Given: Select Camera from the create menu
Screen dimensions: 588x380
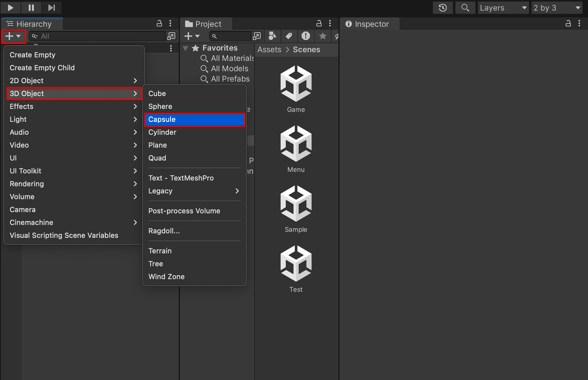Looking at the screenshot, I should click(x=74, y=210).
